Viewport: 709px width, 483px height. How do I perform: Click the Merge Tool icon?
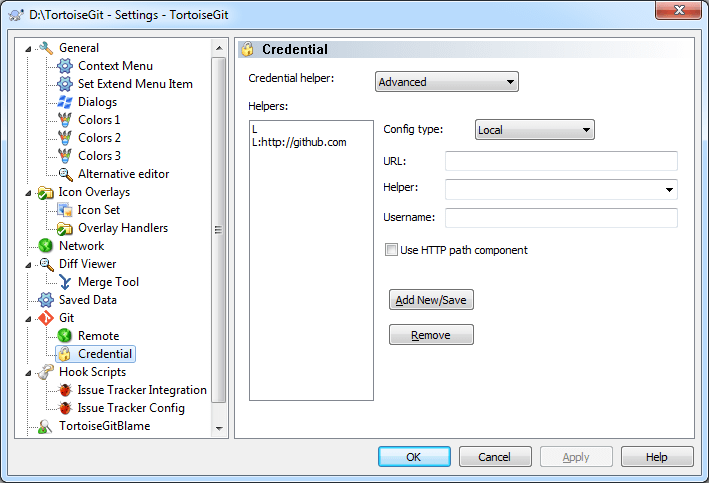point(65,282)
